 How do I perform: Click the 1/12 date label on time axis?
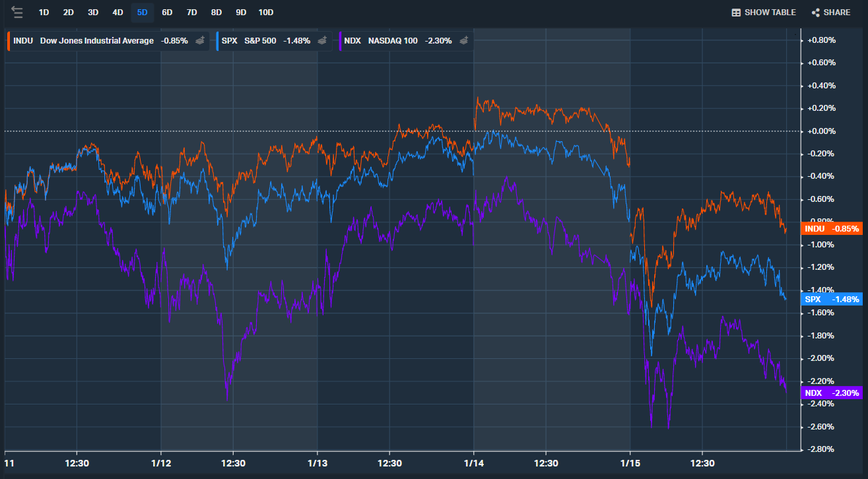[161, 463]
